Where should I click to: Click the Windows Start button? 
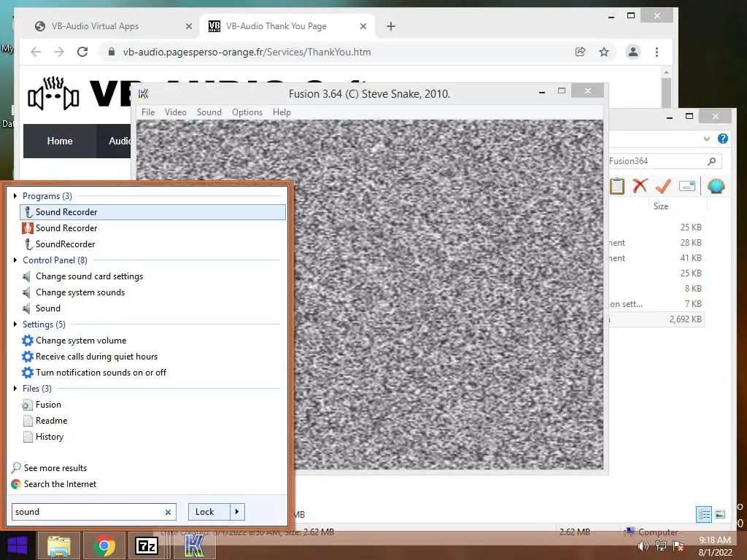[18, 545]
